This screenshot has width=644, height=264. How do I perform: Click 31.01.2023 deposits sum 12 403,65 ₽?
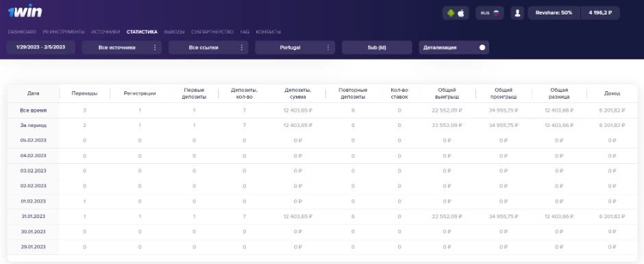point(298,216)
